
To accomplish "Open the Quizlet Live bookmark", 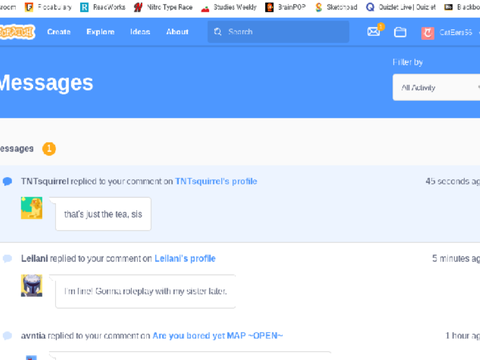I will coord(401,7).
